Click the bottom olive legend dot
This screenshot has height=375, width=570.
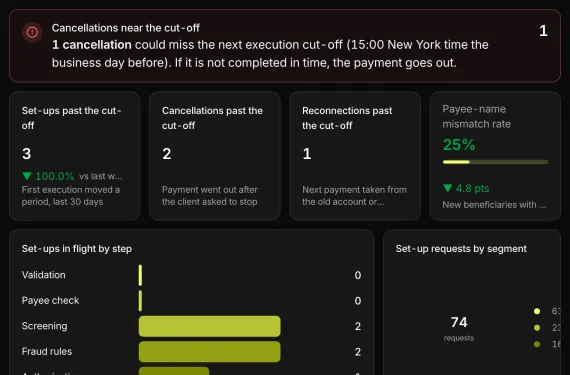click(537, 344)
